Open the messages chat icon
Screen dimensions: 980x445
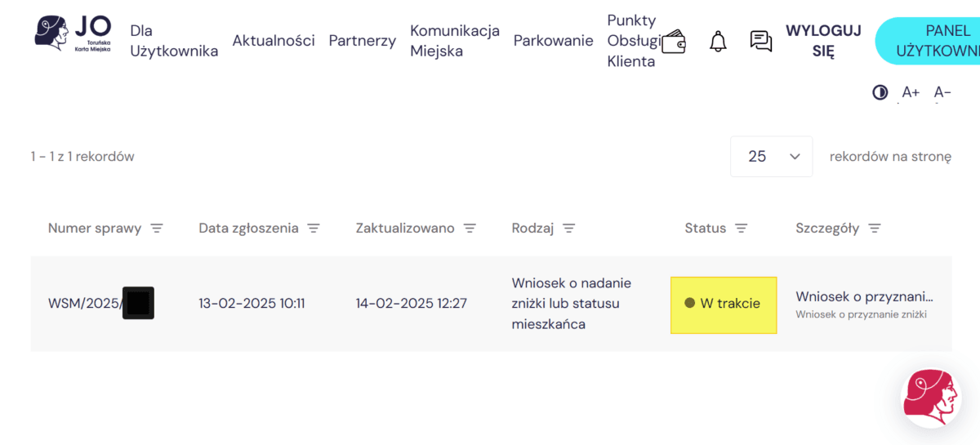pos(761,42)
